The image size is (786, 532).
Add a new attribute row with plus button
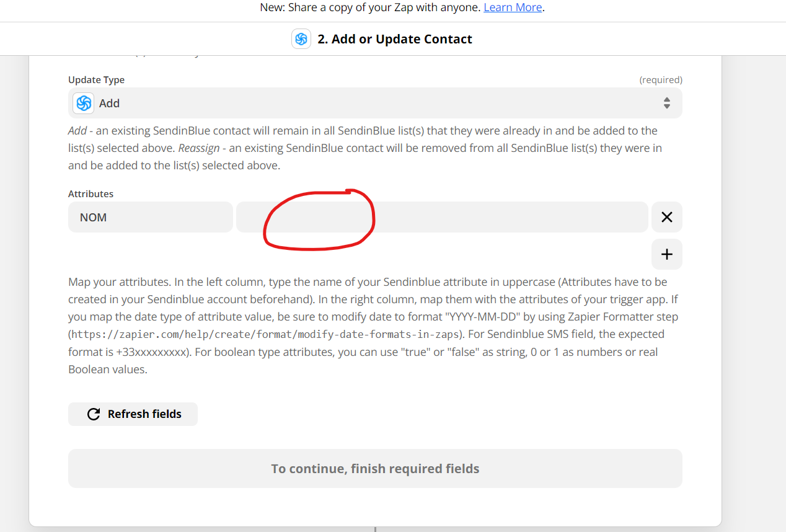tap(667, 254)
